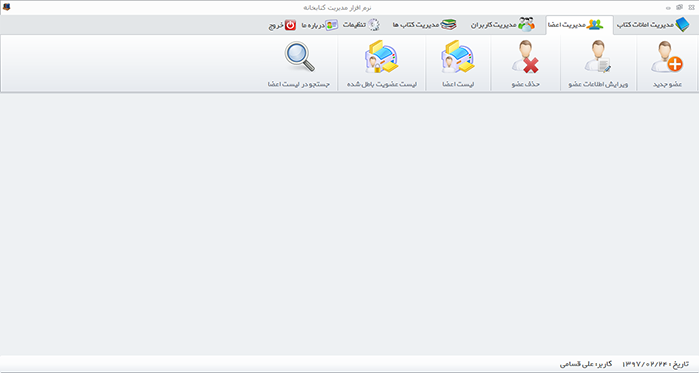The height and width of the screenshot is (373, 699).
Task: Open لیست اعضا (members list) report
Action: pos(458,63)
